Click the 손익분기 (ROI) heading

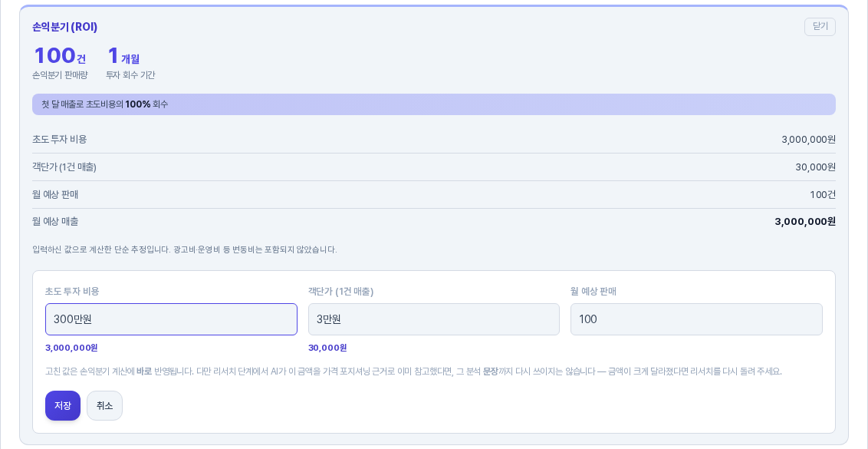(64, 27)
